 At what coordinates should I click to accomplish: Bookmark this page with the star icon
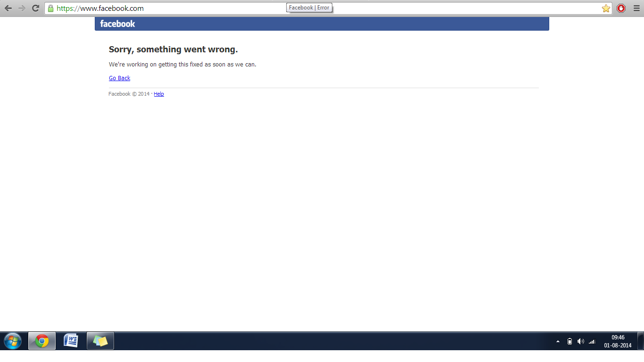[606, 8]
